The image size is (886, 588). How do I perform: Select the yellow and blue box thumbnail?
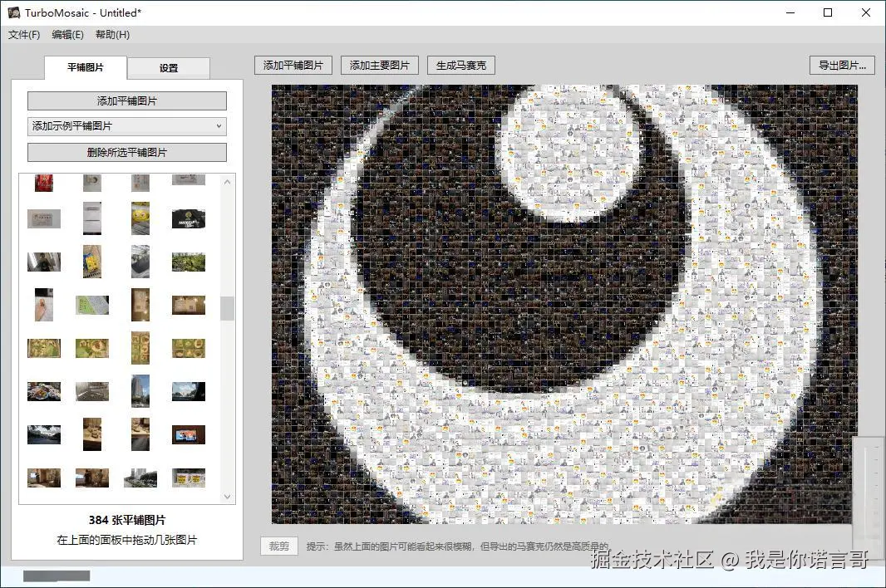point(92,262)
